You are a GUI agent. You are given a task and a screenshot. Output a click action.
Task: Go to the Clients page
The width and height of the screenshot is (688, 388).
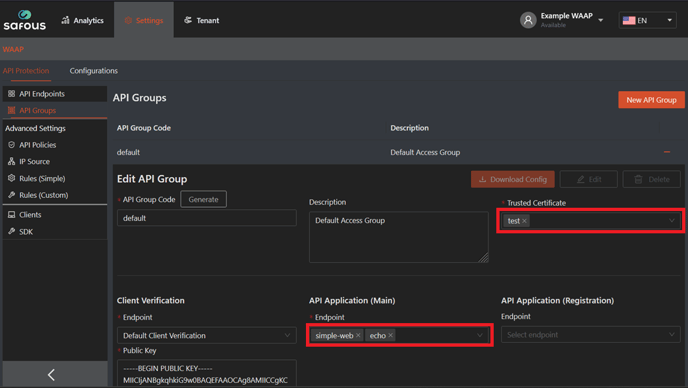coord(30,215)
